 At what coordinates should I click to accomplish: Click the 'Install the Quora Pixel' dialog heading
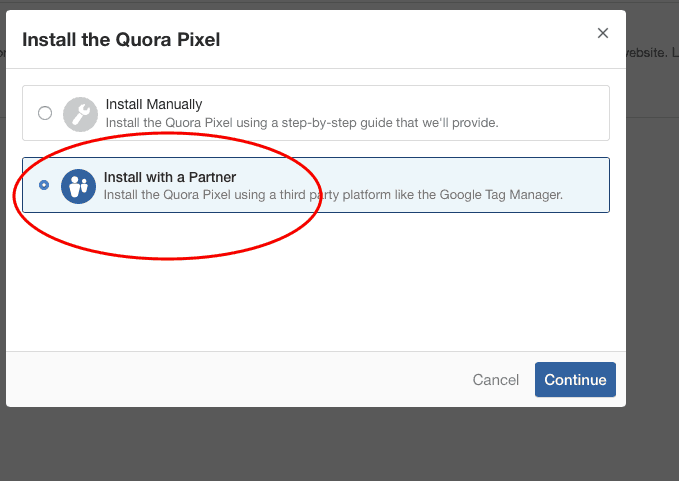click(x=121, y=39)
